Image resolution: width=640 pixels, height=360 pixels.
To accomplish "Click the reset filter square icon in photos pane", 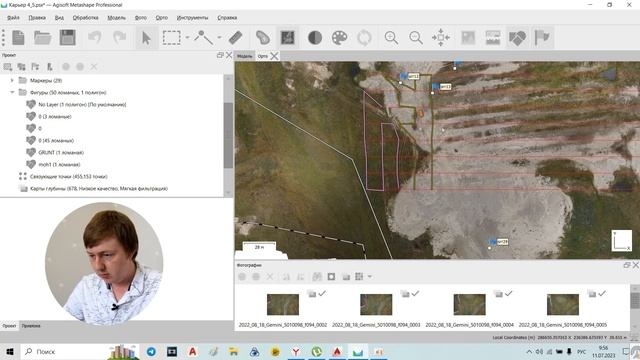I will point(331,277).
